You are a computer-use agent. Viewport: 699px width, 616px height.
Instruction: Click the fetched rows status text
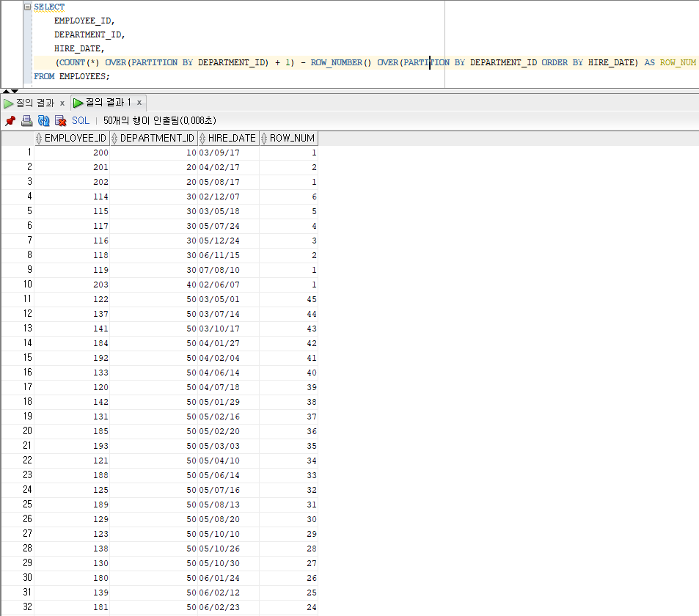click(160, 120)
